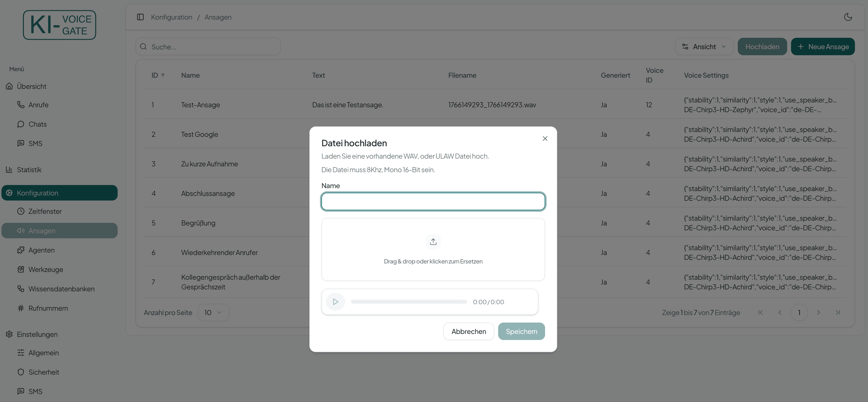Click the audio progress bar

pyautogui.click(x=409, y=302)
